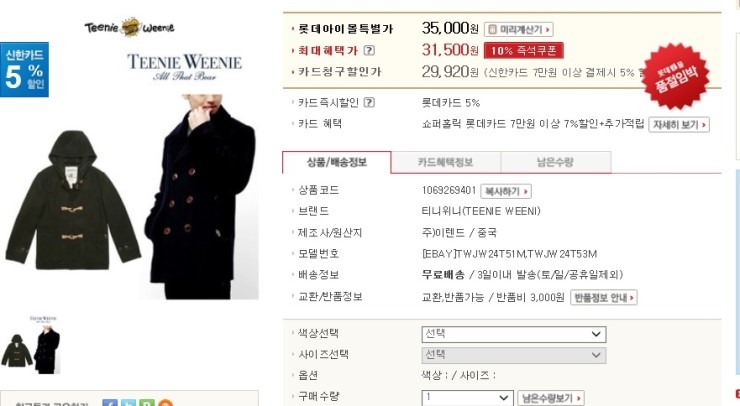Click 자세히 보기 for card benefits
The width and height of the screenshot is (740, 406).
point(679,125)
